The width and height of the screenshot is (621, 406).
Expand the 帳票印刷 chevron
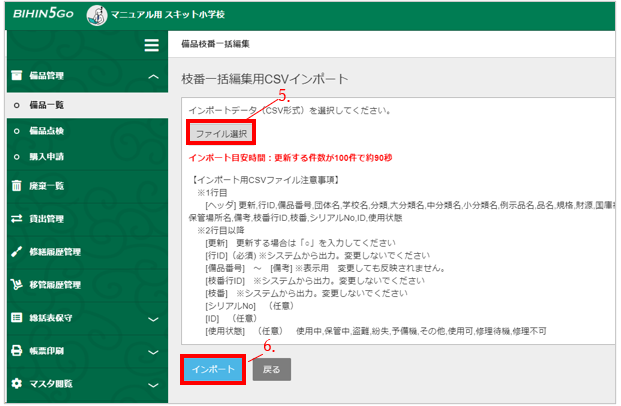[151, 351]
